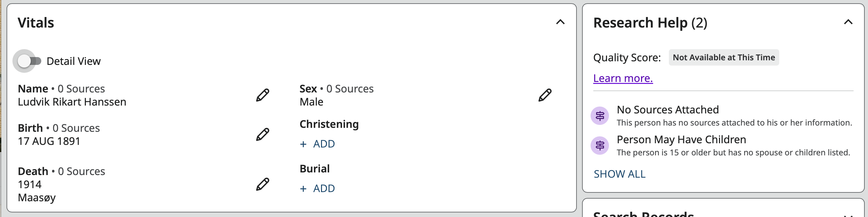This screenshot has height=217, width=868.
Task: Click ADD text under Christening
Action: [x=324, y=144]
